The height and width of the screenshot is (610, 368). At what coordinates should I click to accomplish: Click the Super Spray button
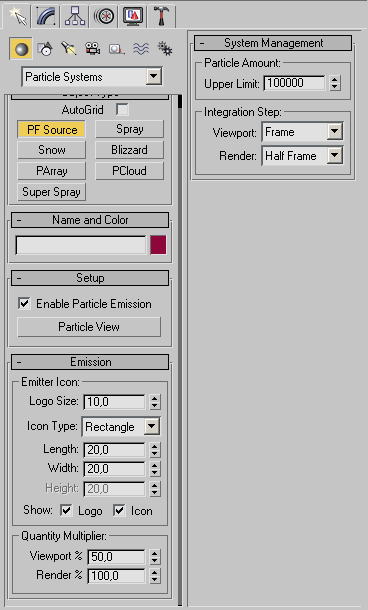pyautogui.click(x=51, y=192)
